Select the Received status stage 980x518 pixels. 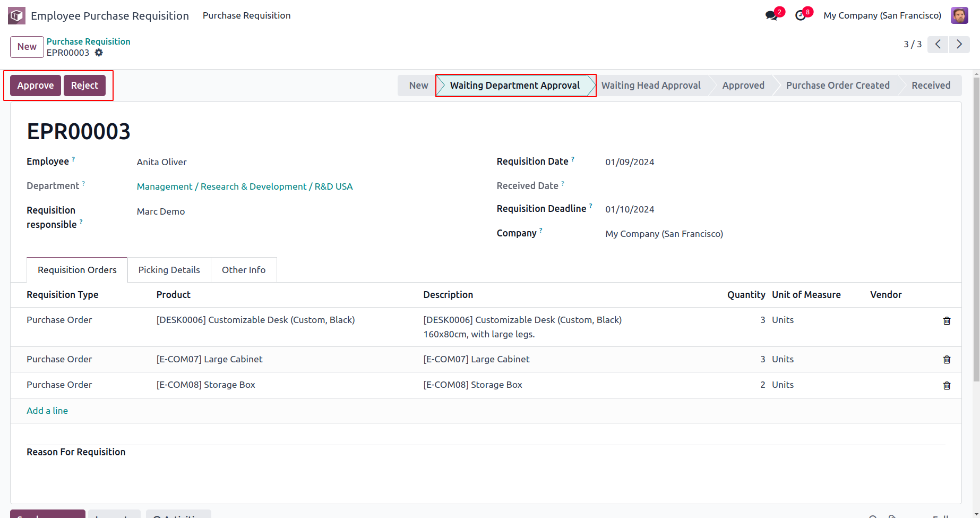931,86
